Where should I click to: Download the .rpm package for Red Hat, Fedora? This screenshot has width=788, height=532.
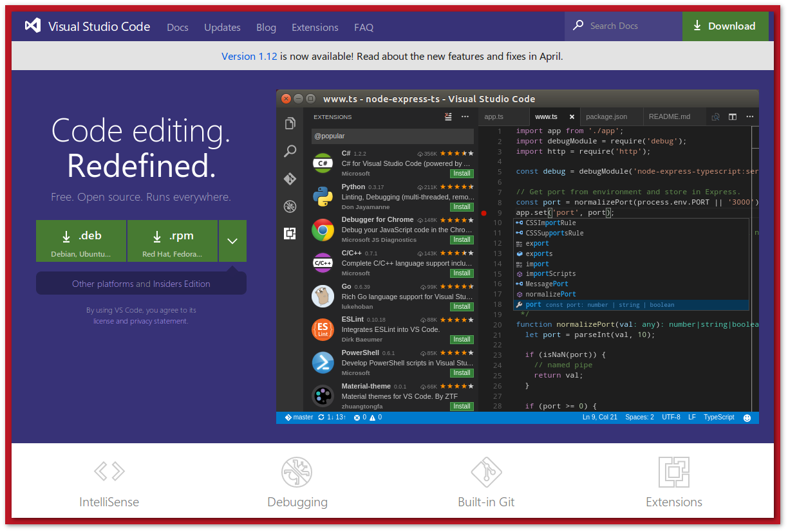click(x=173, y=241)
